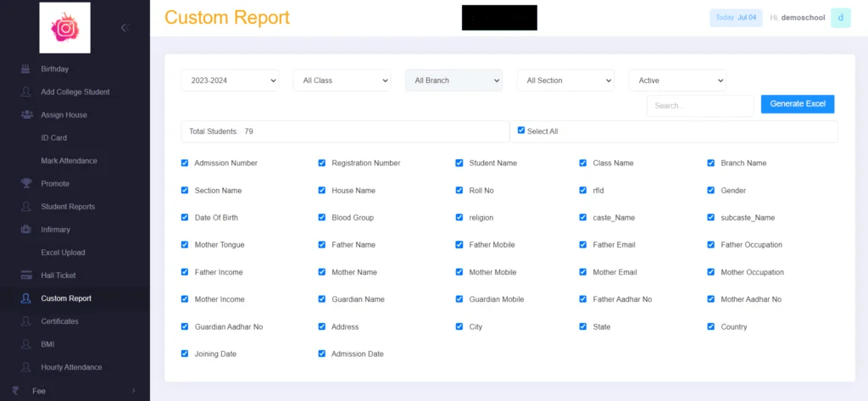Image resolution: width=868 pixels, height=401 pixels.
Task: Click the Assign House group icon
Action: [26, 114]
